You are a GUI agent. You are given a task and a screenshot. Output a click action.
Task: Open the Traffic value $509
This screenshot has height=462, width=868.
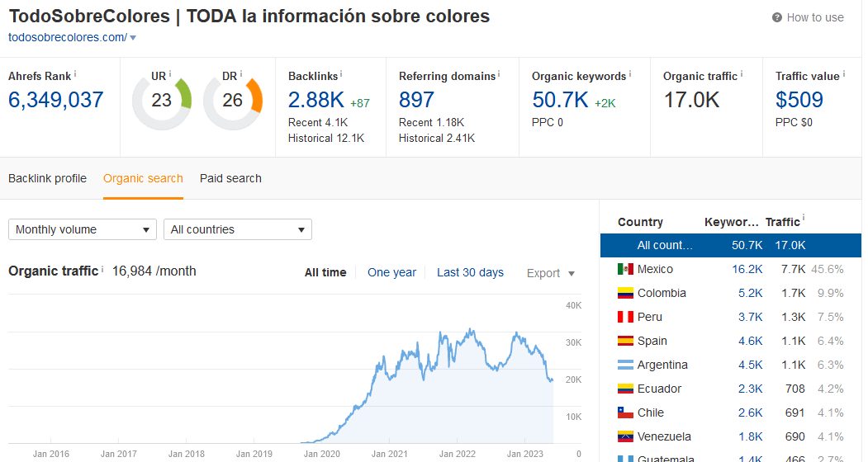point(799,100)
